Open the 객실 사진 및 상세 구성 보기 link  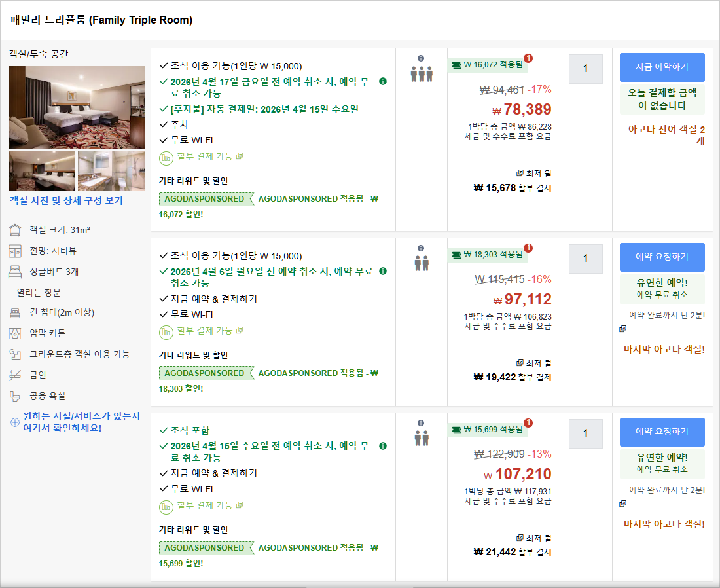(x=66, y=201)
